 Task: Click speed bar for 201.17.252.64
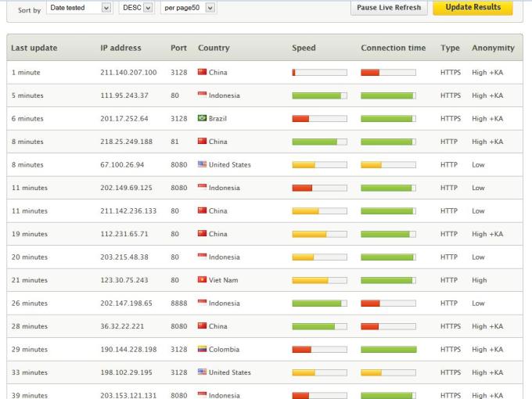(320, 118)
